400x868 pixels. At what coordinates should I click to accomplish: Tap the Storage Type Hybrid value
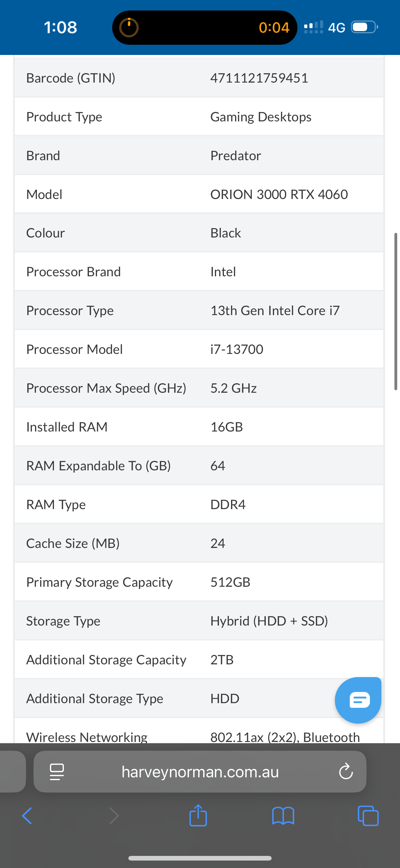(269, 621)
